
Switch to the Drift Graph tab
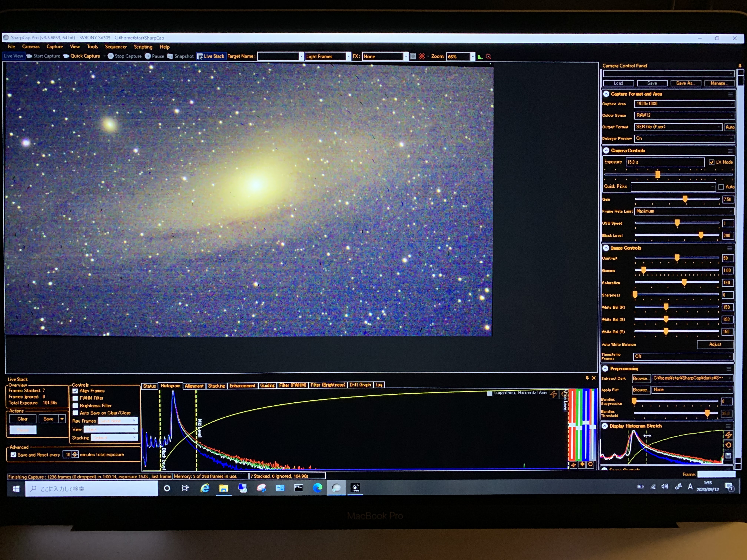click(x=360, y=385)
